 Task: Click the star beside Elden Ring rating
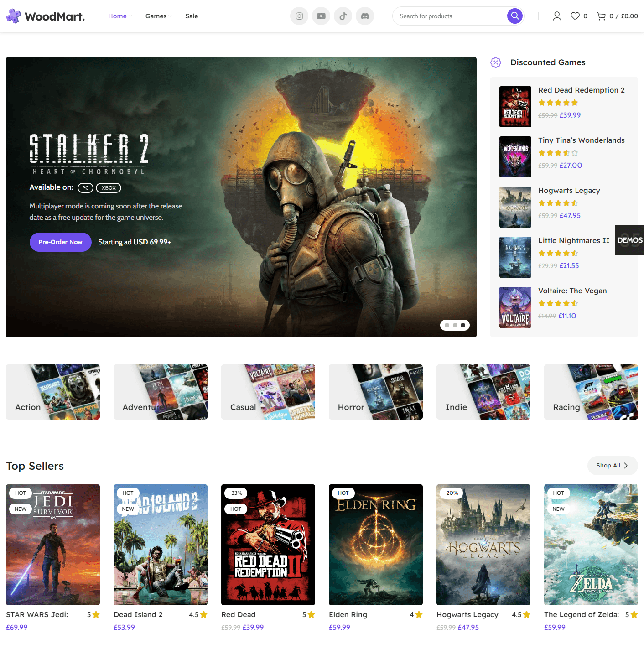(x=419, y=615)
